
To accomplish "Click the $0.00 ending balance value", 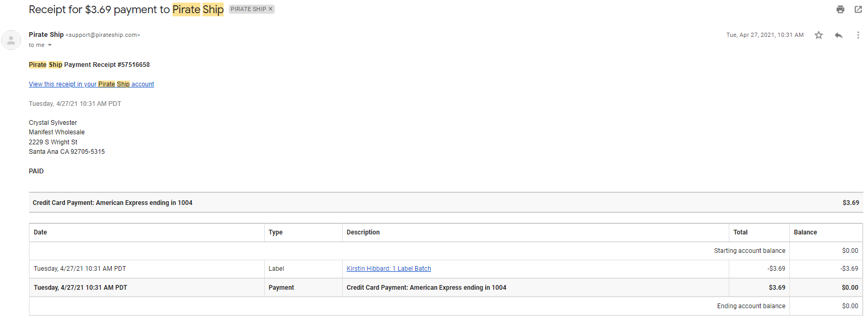I will (x=850, y=306).
